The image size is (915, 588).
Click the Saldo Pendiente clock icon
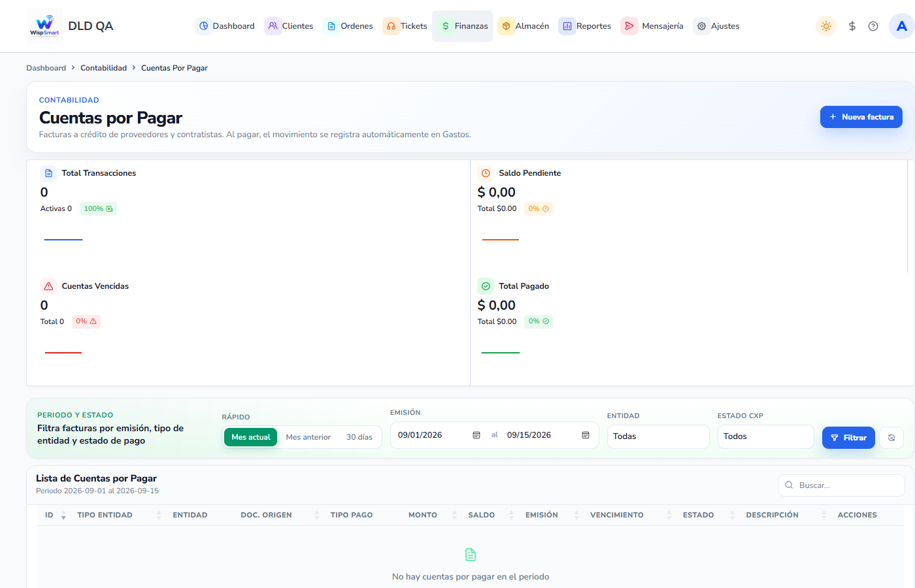pos(486,173)
